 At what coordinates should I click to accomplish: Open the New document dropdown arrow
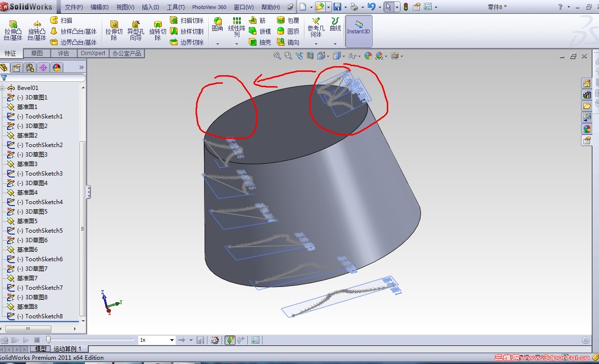click(x=311, y=7)
